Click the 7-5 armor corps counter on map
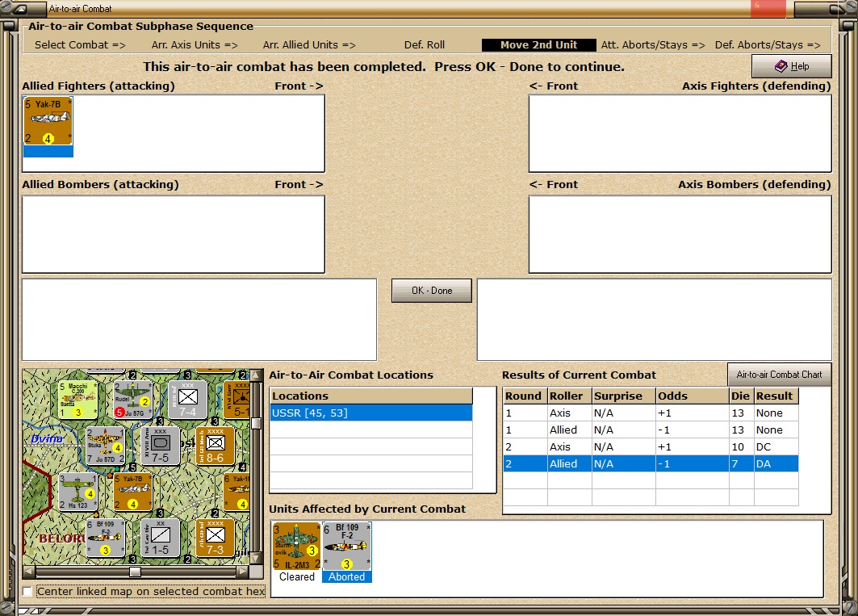 point(161,446)
